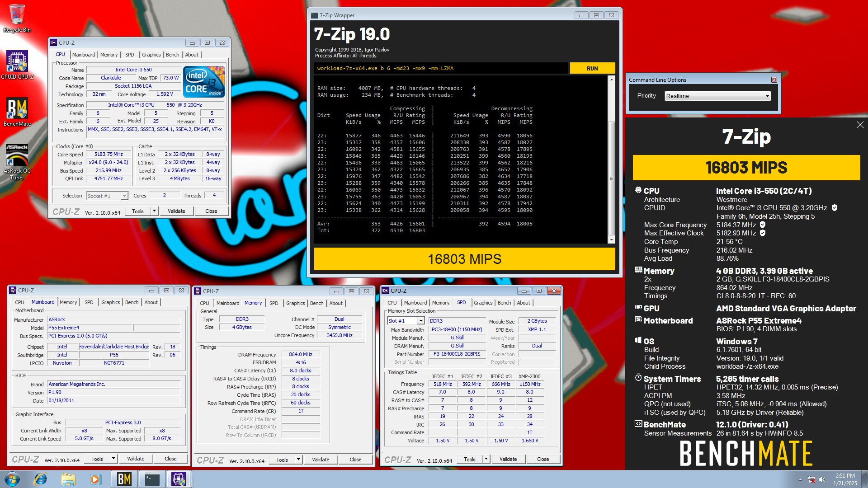Open Graphics tab in Mainboard CPU-Z window
This screenshot has height=488, width=868.
pyautogui.click(x=110, y=302)
